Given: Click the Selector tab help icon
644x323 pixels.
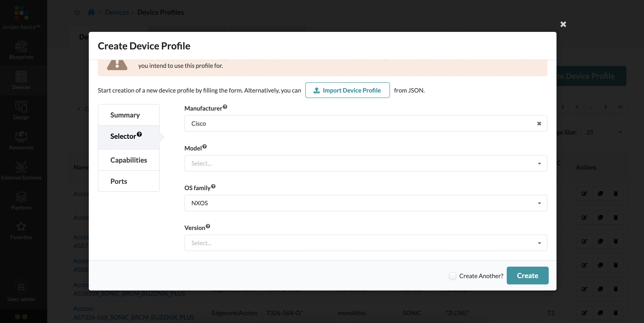Looking at the screenshot, I should 139,134.
